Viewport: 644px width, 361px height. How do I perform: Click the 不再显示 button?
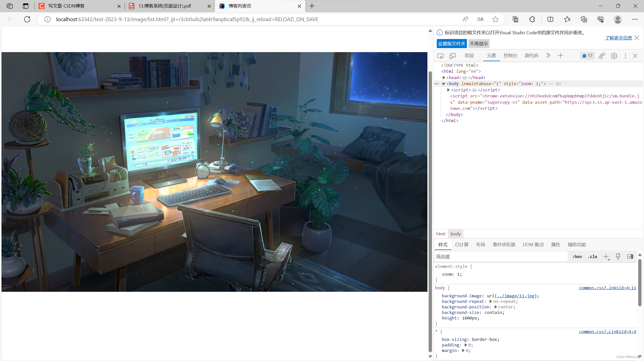coord(479,44)
